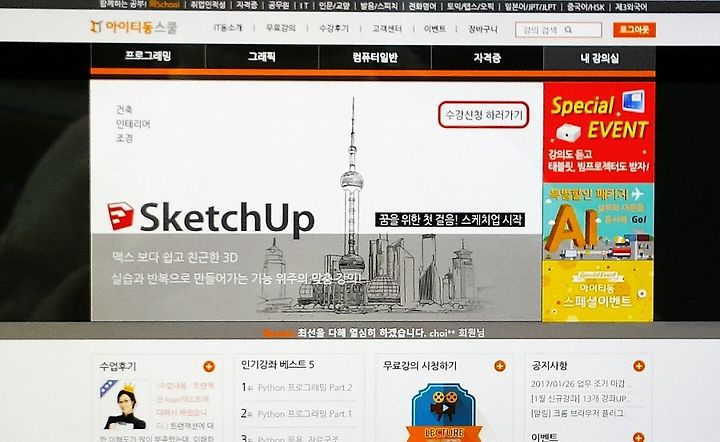Click the 무료강의 시청하기 heading
This screenshot has height=442, width=720.
[x=420, y=365]
